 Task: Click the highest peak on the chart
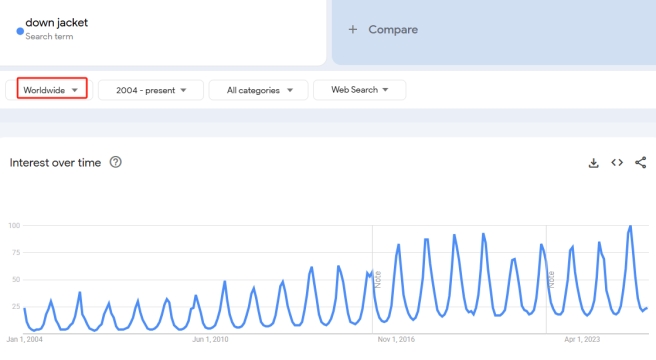[x=630, y=226]
